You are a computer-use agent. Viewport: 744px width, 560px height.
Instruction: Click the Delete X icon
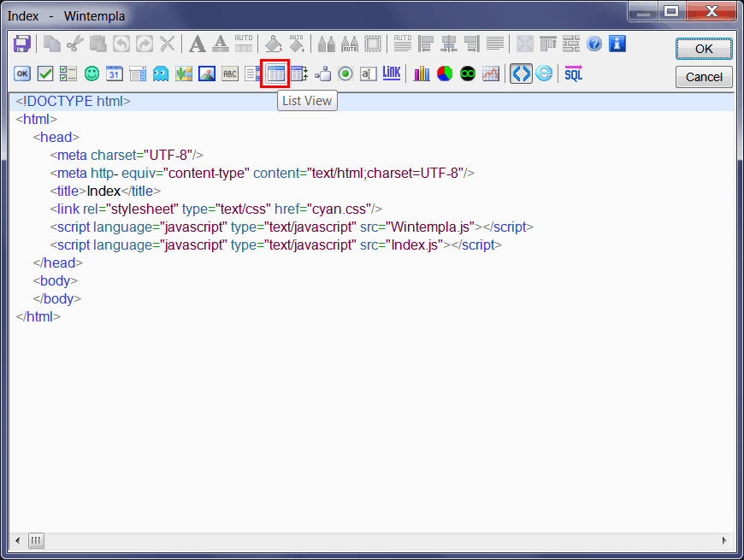167,44
